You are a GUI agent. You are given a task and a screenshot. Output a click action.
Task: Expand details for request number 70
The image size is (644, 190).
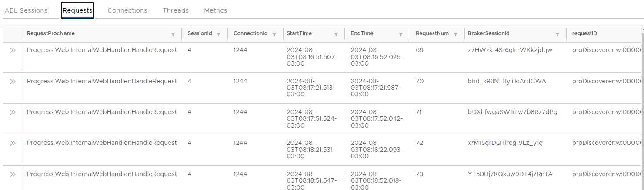[x=13, y=81]
